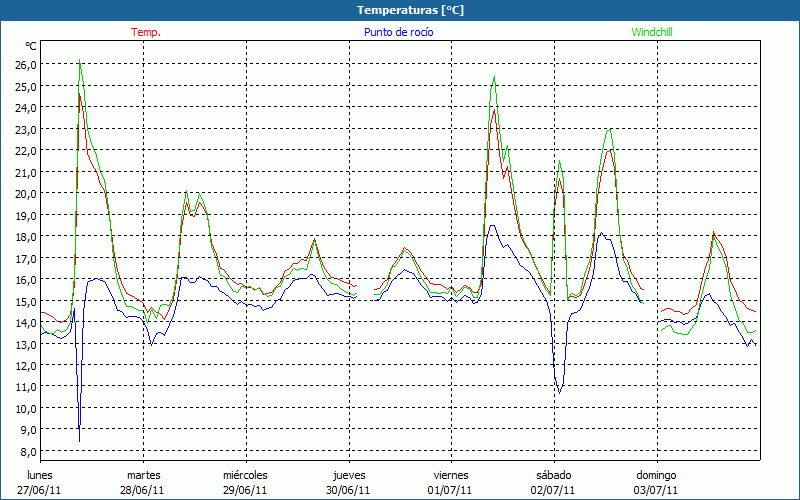Select the martes 28/06/11 date label
The height and width of the screenshot is (500, 800).
[143, 482]
